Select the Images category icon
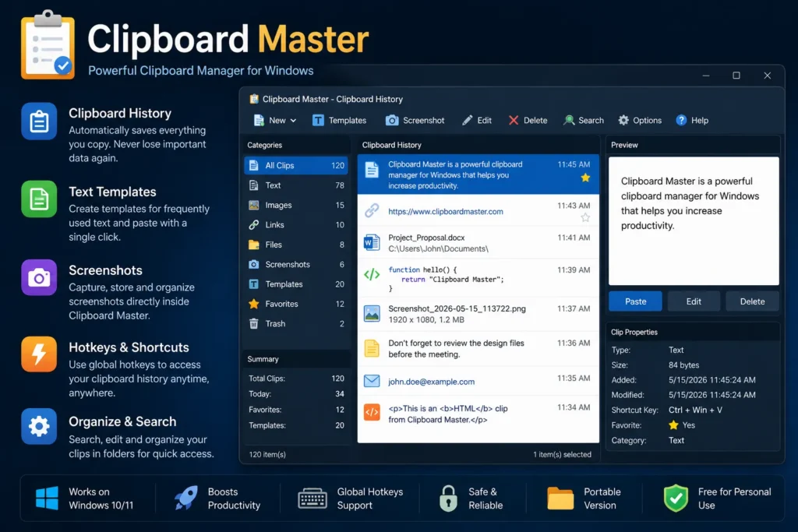 (x=253, y=205)
